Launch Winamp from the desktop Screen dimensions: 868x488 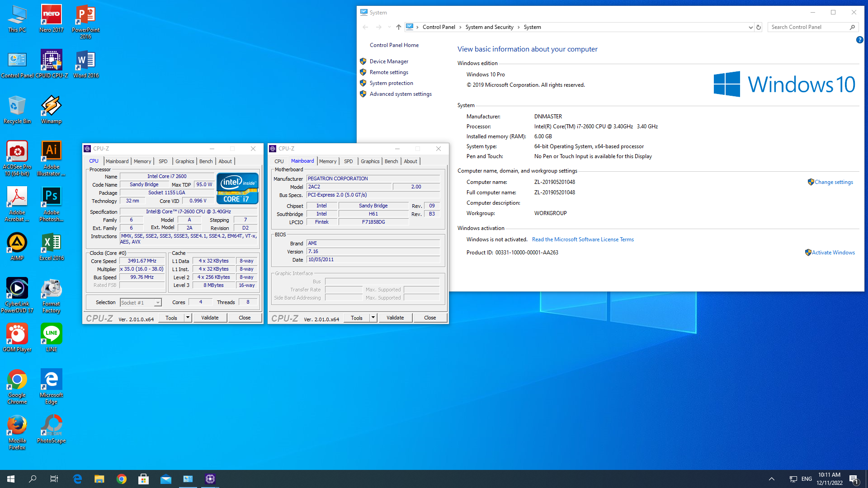[x=52, y=110]
